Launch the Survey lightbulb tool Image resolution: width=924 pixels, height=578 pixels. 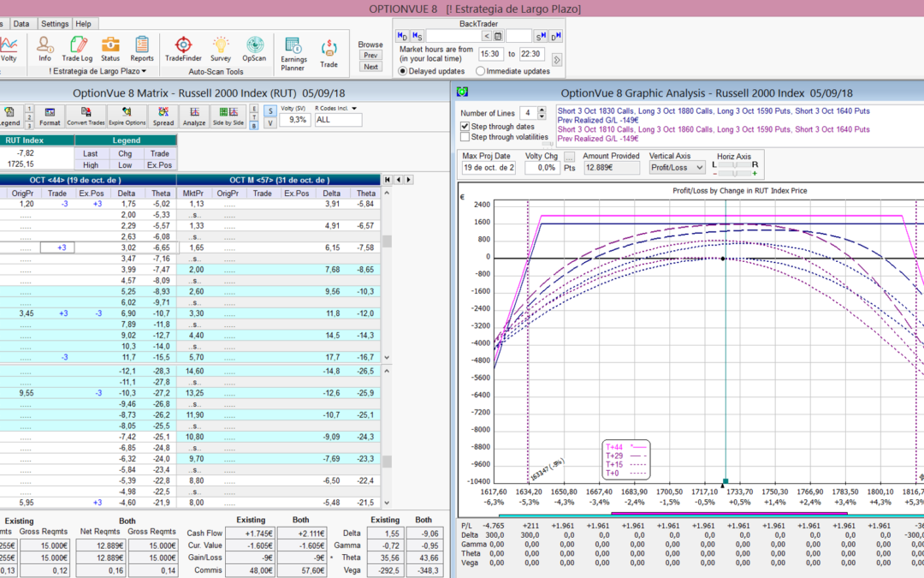tap(221, 49)
